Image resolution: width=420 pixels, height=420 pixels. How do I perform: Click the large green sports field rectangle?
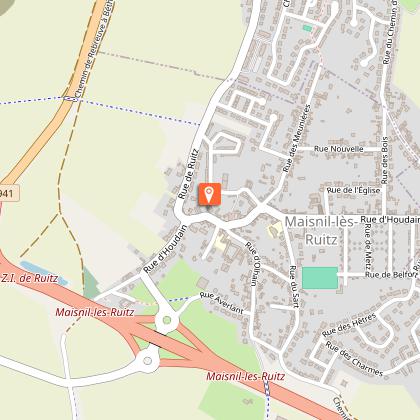320,278
